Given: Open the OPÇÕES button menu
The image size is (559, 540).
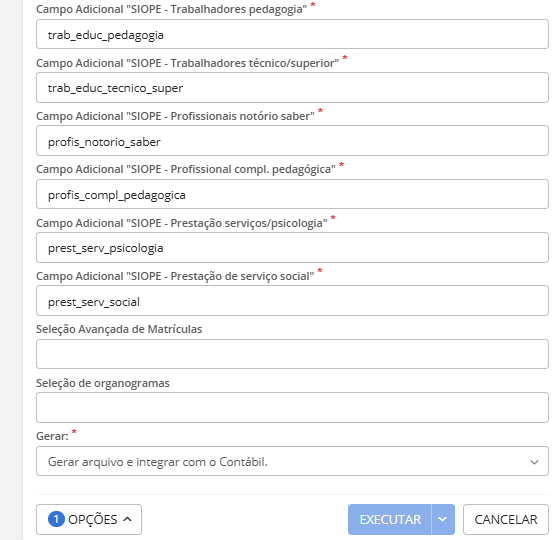Looking at the screenshot, I should 89,519.
